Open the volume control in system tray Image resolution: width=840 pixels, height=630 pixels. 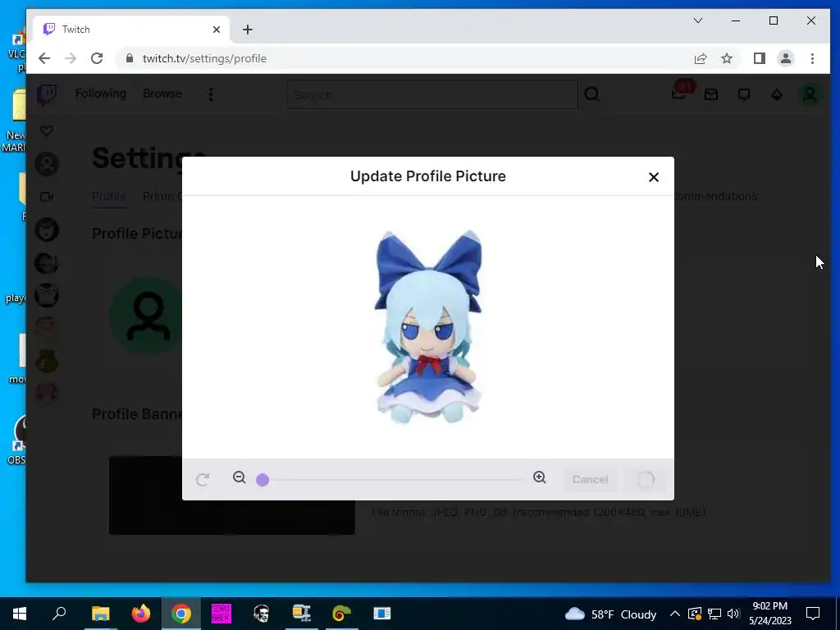733,614
